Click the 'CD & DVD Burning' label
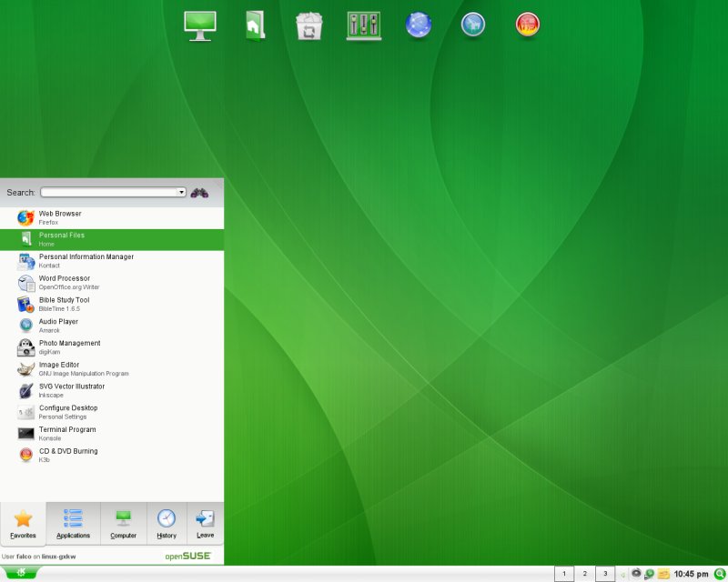Screen dimensions: 728x582 coord(68,451)
